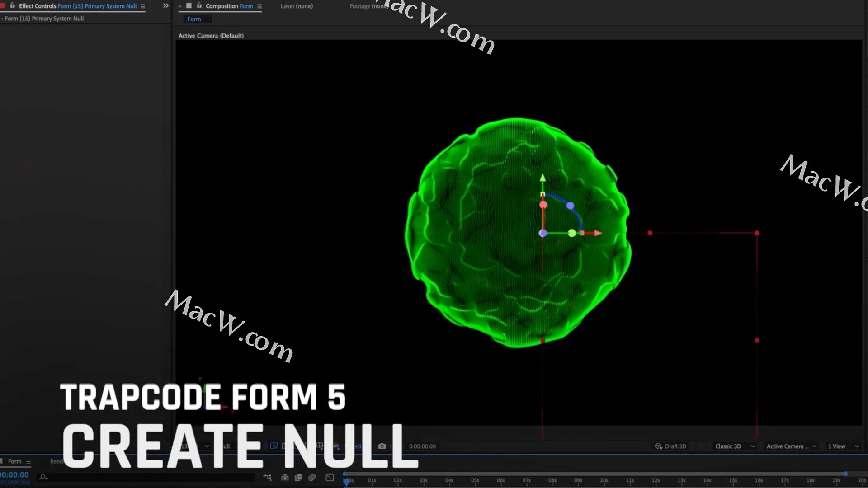Toggle the Composition panel lock icon
This screenshot has width=868, height=488.
[x=199, y=5]
